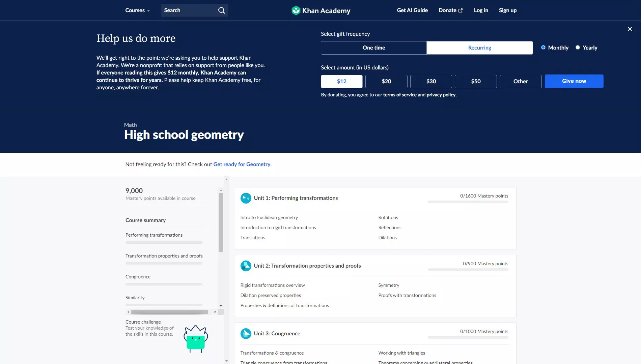Select the Recurring donation tab
641x364 pixels.
coord(479,48)
